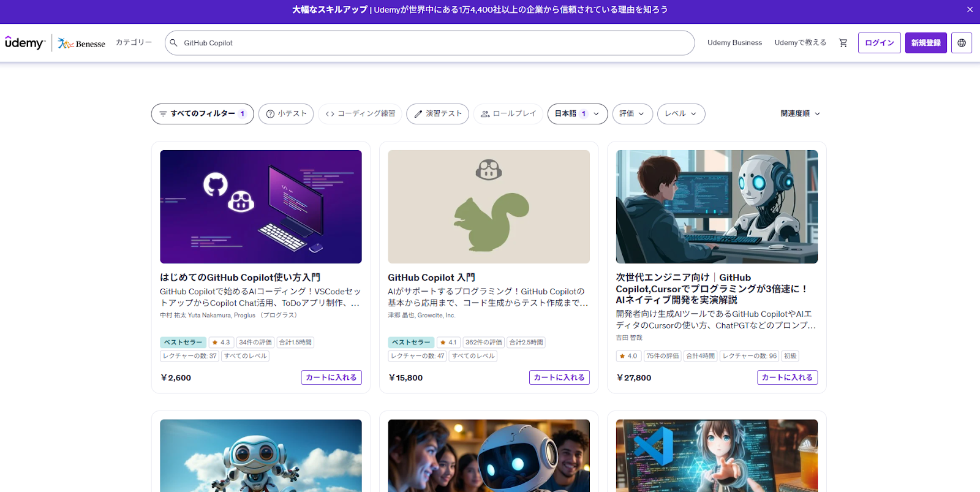Toggle the 演習テスト filter chip

coord(438,114)
